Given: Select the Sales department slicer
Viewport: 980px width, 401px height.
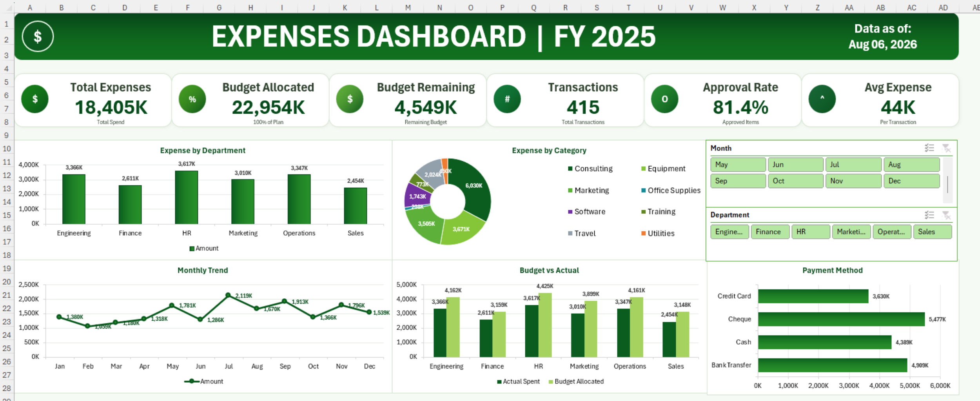Looking at the screenshot, I should [932, 232].
